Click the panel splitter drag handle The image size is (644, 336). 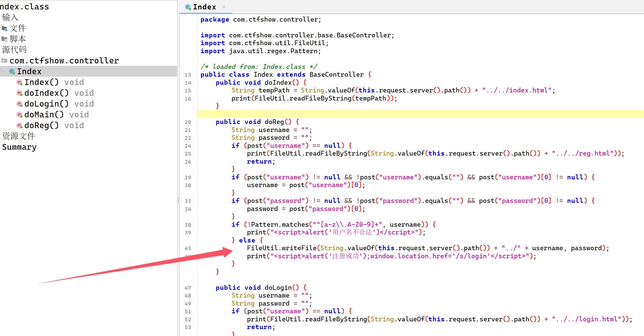pos(178,200)
